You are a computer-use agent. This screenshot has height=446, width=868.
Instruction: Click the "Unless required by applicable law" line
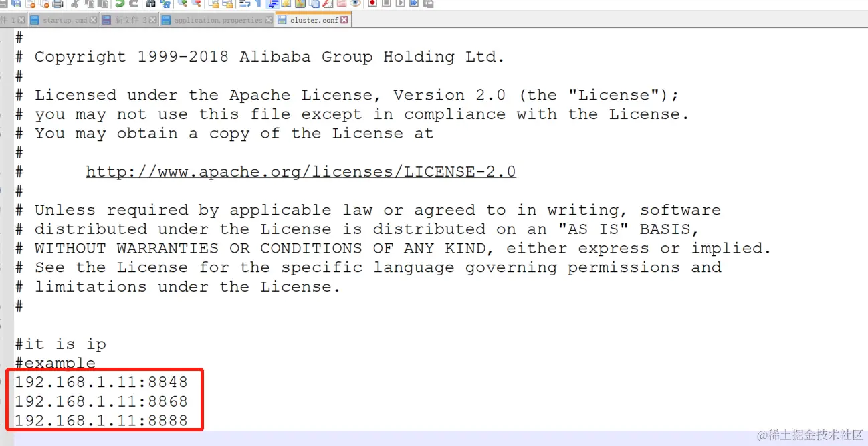(x=368, y=210)
